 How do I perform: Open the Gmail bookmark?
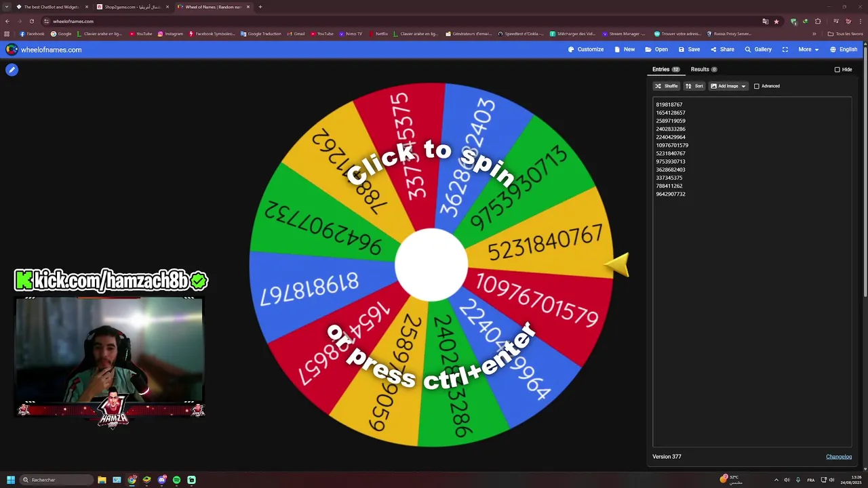click(296, 34)
